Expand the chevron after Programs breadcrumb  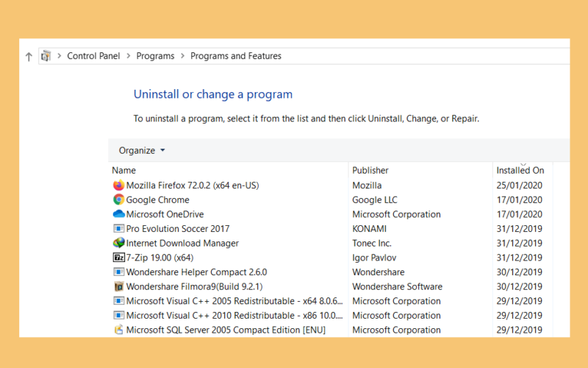182,56
